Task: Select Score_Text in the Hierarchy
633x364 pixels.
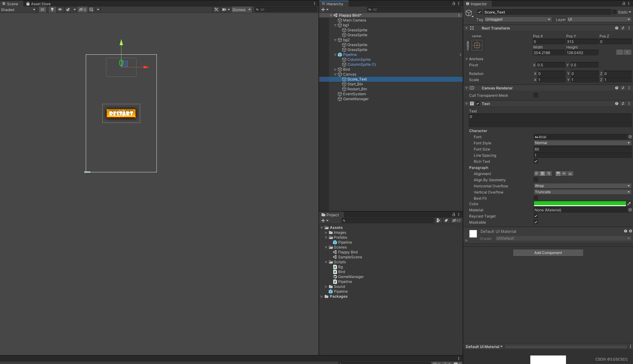Action: [x=357, y=79]
